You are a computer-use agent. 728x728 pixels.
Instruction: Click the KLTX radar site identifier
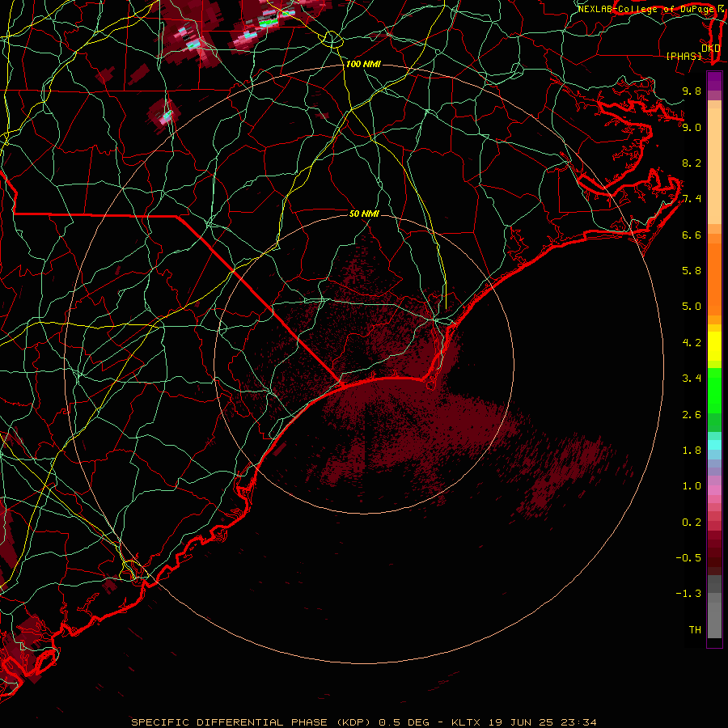[x=467, y=722]
